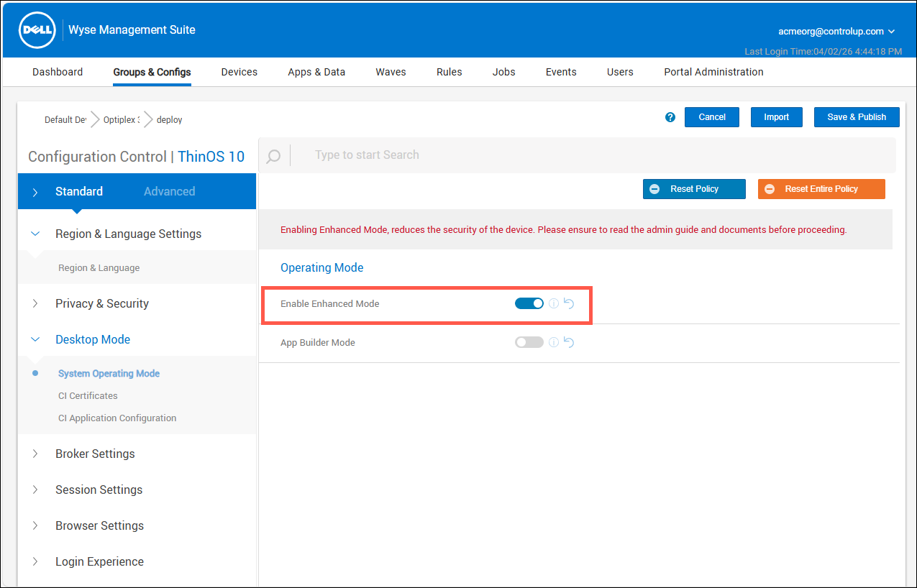Turn on the App Builder Mode toggle
This screenshot has height=588, width=917.
pyautogui.click(x=529, y=343)
